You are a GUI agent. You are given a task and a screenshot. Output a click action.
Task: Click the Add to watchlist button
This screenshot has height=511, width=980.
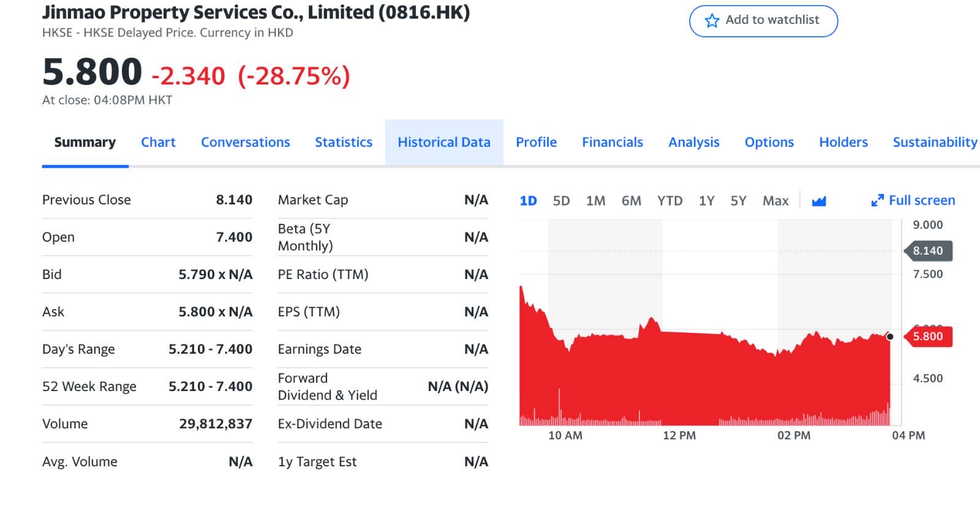pyautogui.click(x=763, y=21)
